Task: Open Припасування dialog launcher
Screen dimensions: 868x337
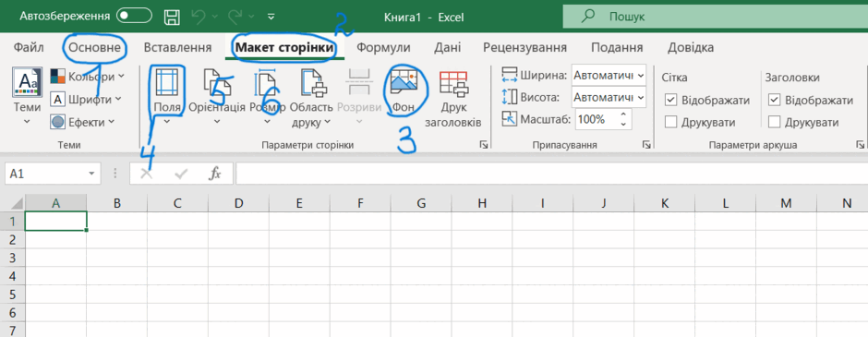Action: click(646, 146)
